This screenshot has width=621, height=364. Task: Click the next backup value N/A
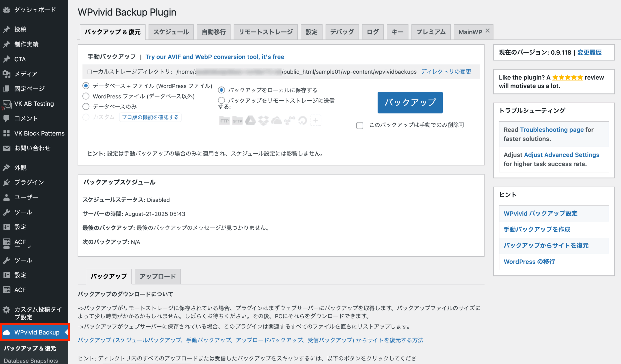pos(136,242)
